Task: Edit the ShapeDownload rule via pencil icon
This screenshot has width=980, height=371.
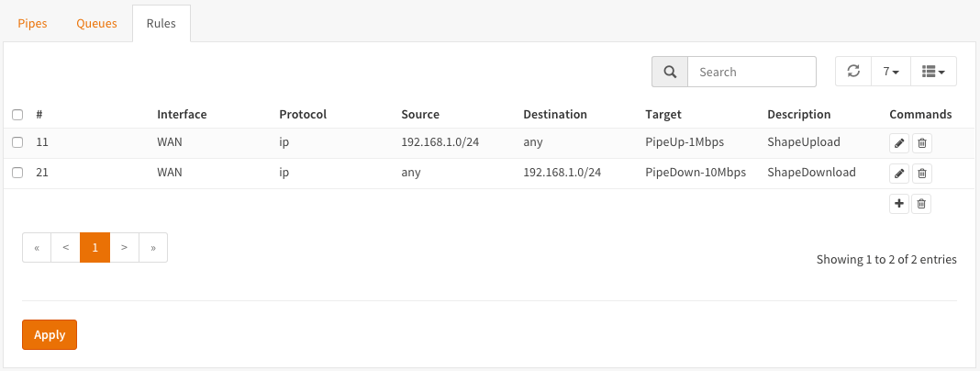Action: coord(900,174)
